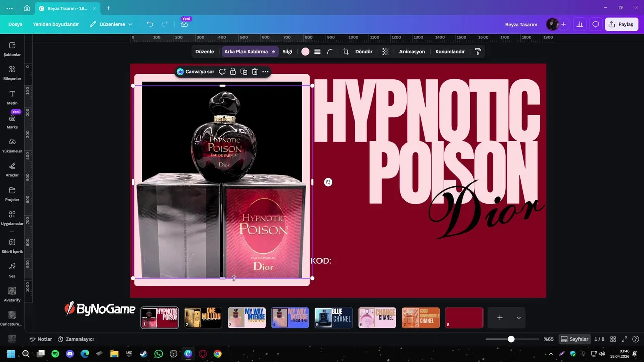Click the Beyza Tasarım design title
This screenshot has height=362, width=644.
point(521,24)
